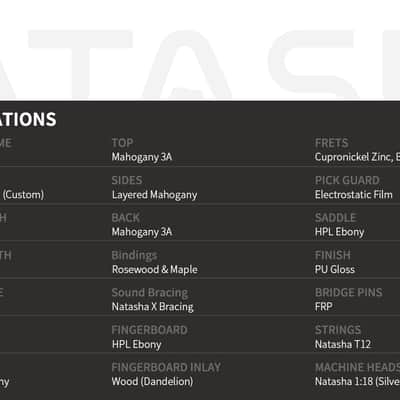Select Natasha T12 strings value
The width and height of the screenshot is (400, 400).
tap(343, 344)
